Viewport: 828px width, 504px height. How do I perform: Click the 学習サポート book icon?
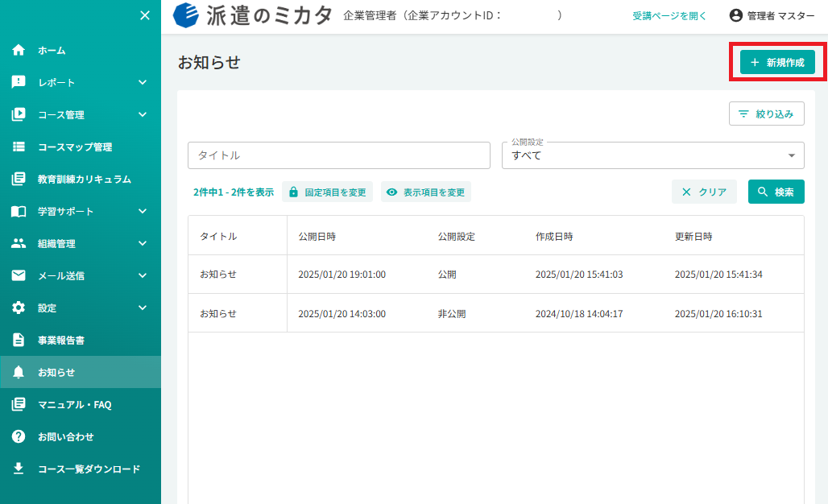(19, 211)
